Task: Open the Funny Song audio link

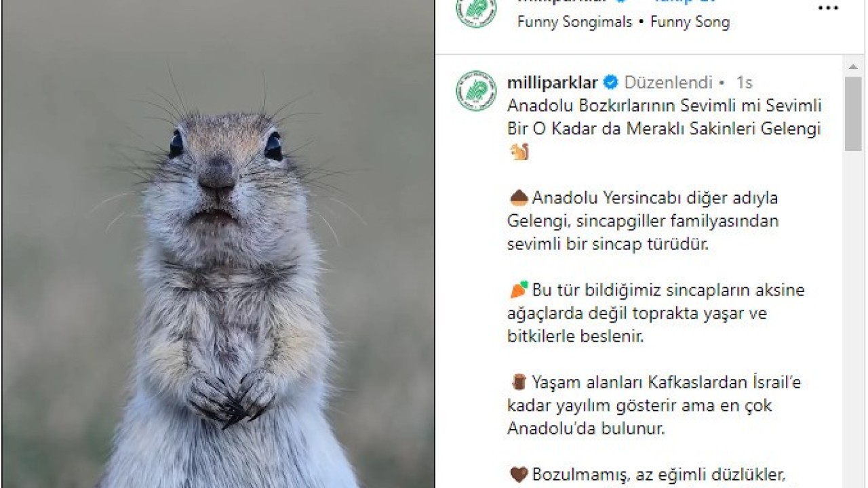Action: (690, 22)
